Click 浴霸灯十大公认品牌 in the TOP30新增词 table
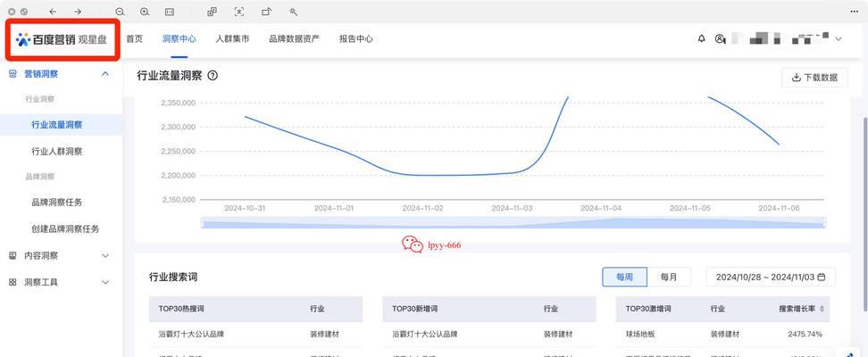The width and height of the screenshot is (868, 357). pos(424,335)
